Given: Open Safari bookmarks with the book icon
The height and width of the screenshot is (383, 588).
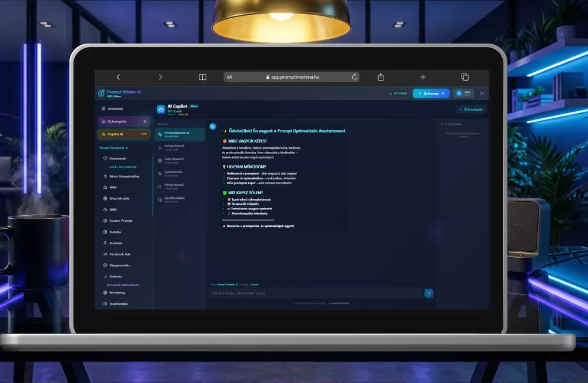Looking at the screenshot, I should pos(202,77).
